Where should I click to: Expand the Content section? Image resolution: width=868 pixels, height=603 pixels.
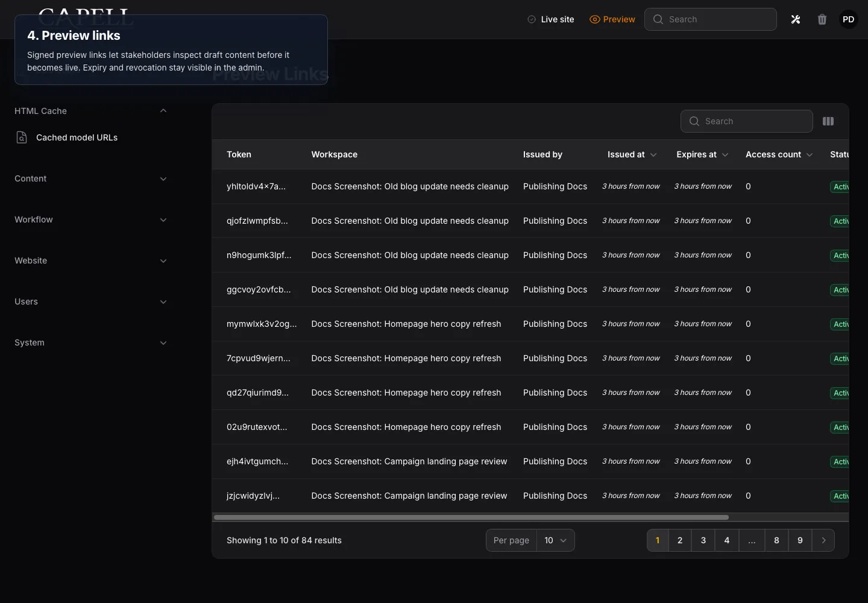90,178
